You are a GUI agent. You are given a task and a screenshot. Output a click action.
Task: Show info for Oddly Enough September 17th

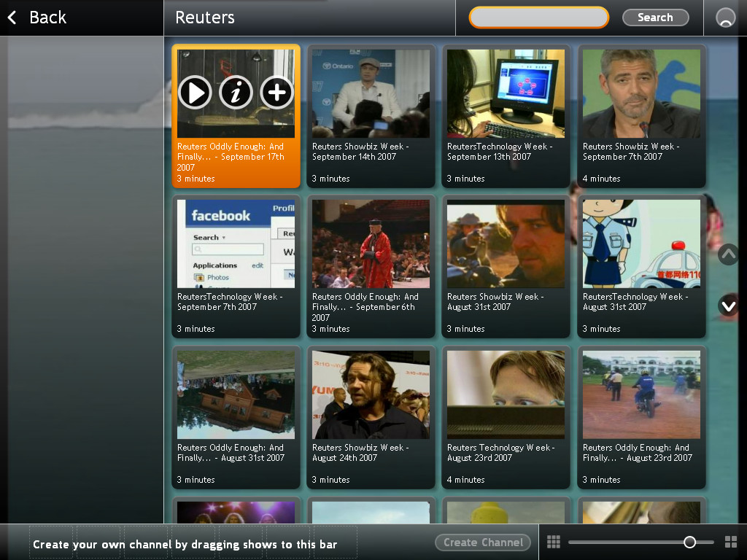[x=236, y=93]
